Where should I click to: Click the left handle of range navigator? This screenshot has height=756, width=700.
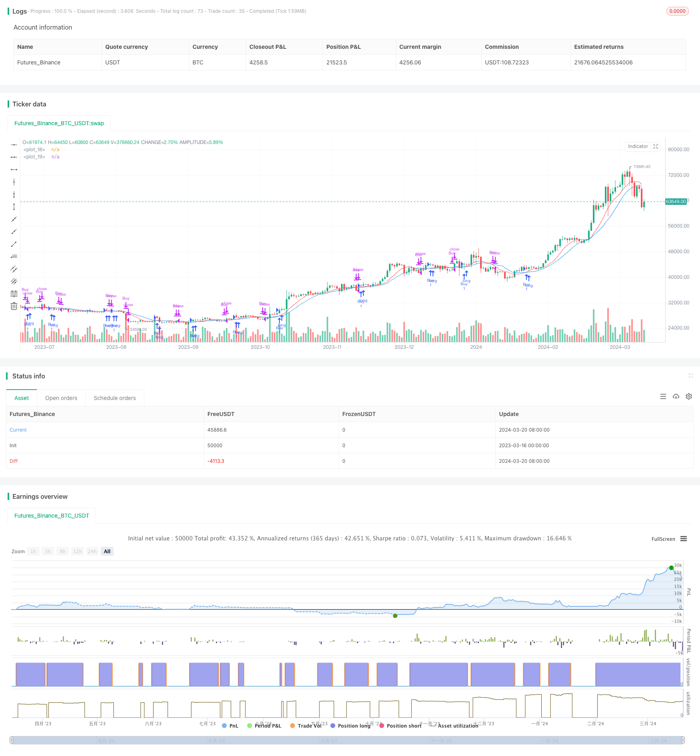(x=12, y=740)
